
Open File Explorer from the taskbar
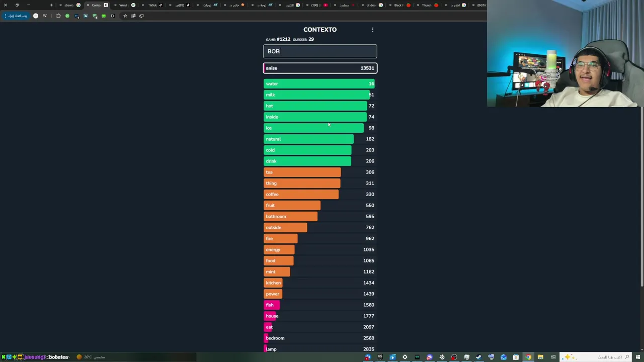[x=540, y=357]
